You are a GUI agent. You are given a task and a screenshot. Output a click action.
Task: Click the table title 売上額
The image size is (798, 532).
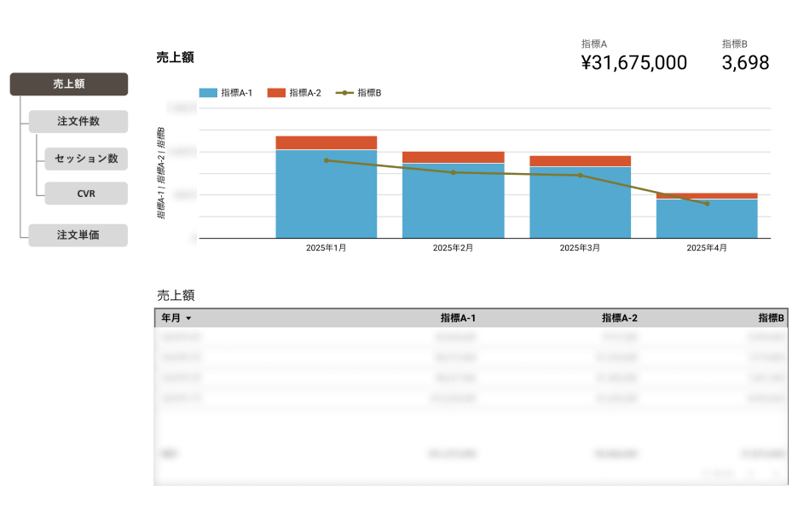[176, 295]
